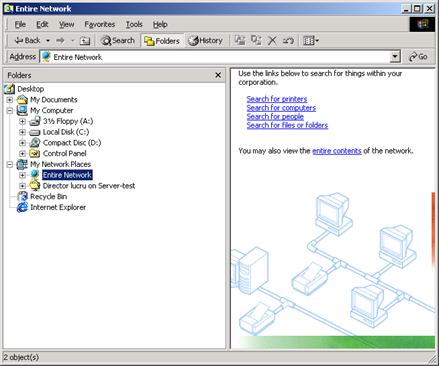
Task: Open the Favorites menu
Action: click(x=99, y=24)
